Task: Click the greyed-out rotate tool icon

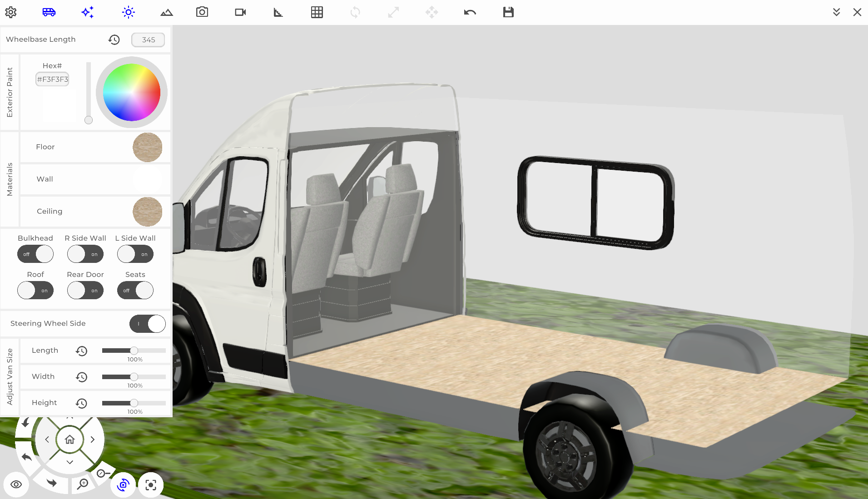Action: [x=355, y=12]
